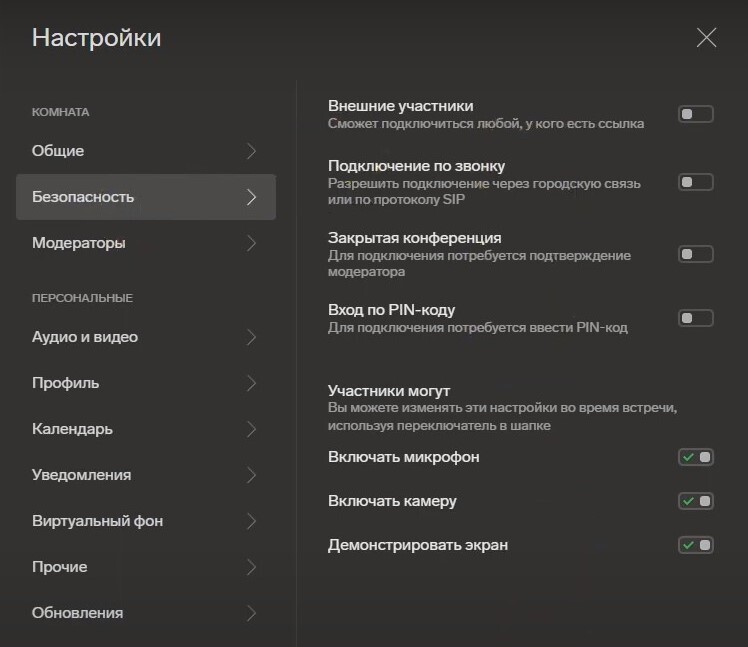The width and height of the screenshot is (748, 647).
Task: Click chevron arrow beside Аудио и видео
Action: [251, 337]
